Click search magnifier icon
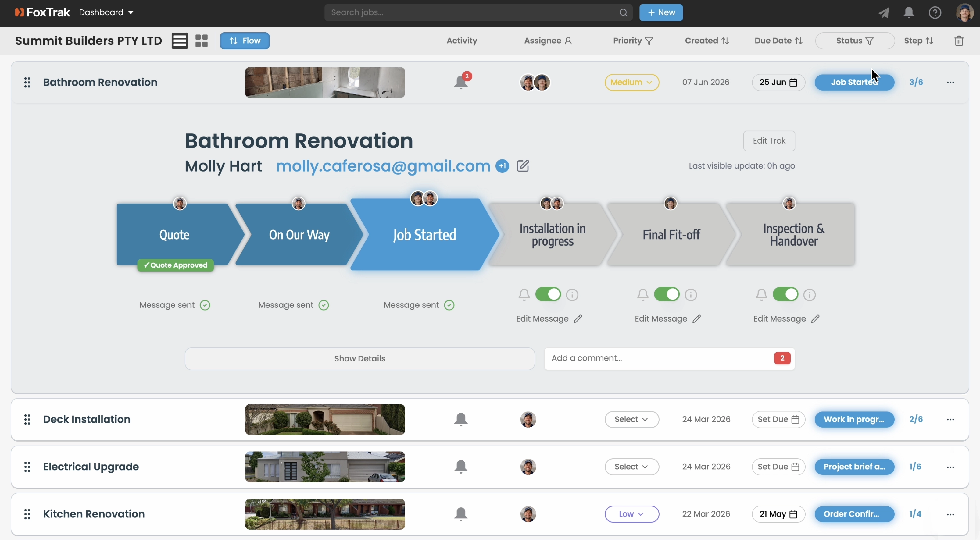 point(623,12)
